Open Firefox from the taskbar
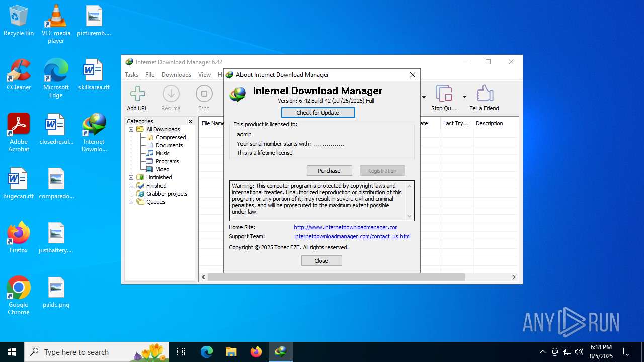Viewport: 644px width, 362px height. pyautogui.click(x=256, y=352)
